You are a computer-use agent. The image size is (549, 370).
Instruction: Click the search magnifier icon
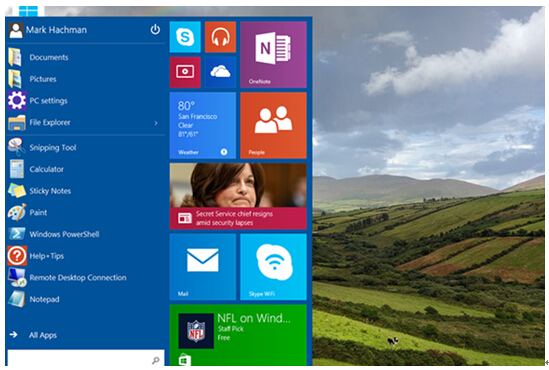156,360
